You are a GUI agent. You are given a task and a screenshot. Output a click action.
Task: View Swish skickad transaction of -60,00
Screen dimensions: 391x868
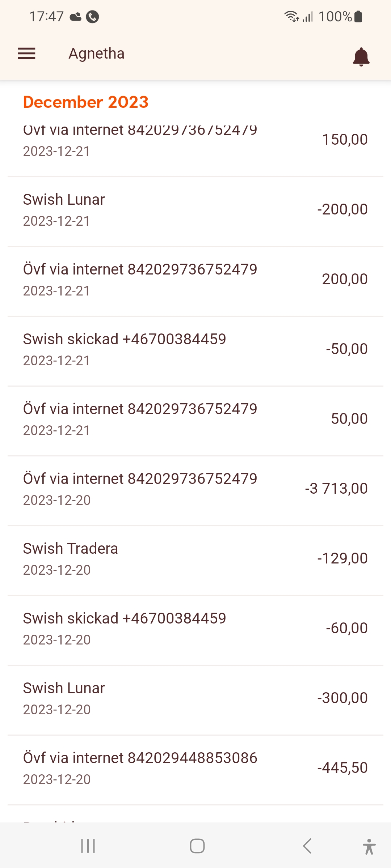pyautogui.click(x=195, y=629)
